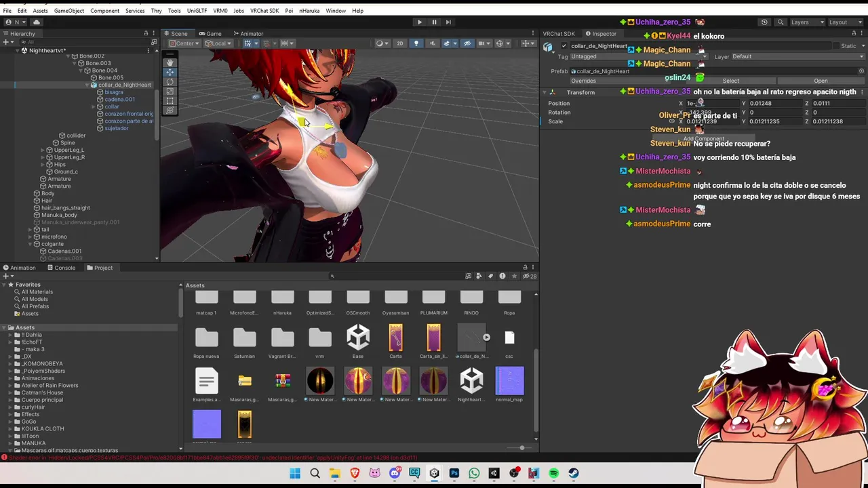Open the File menu

7,11
